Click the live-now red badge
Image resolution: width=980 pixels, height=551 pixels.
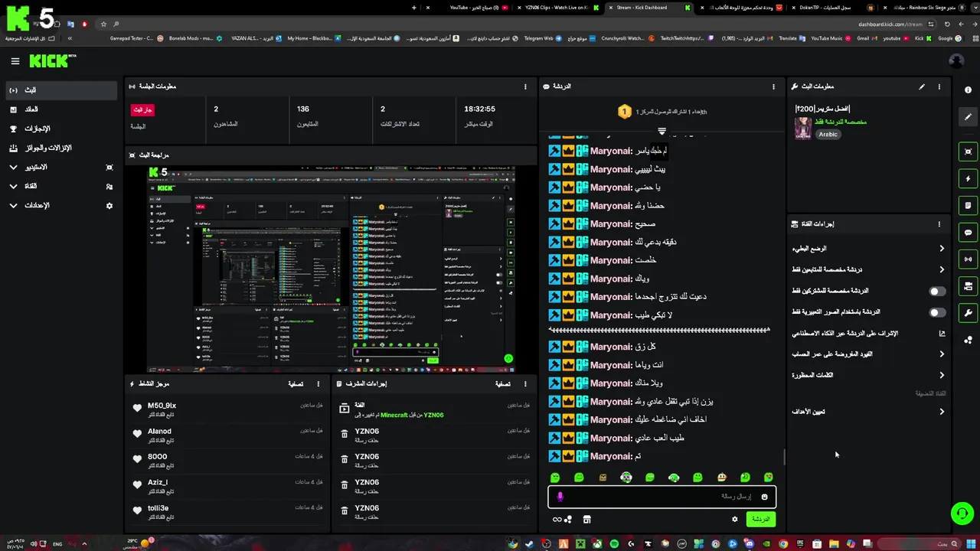[142, 109]
